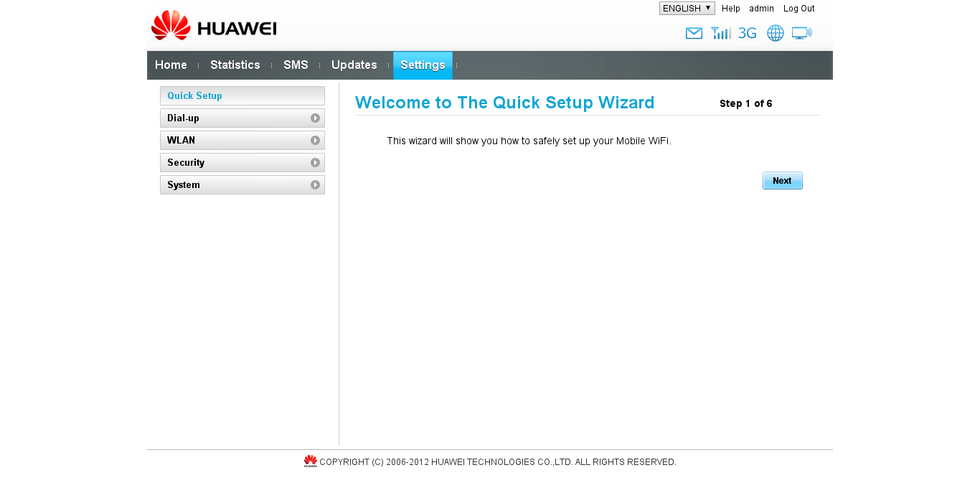Viewport: 980px width, 488px height.
Task: Expand the WLAN section arrow
Action: click(x=315, y=140)
